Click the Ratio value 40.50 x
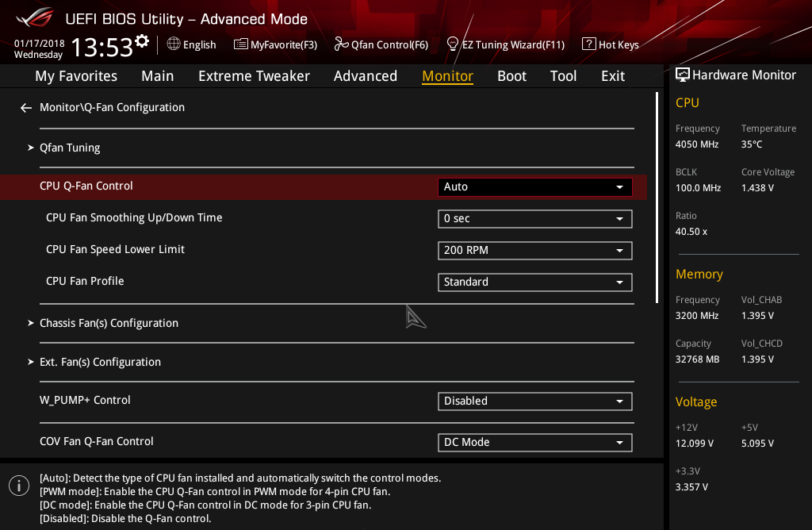The image size is (812, 530). [691, 231]
